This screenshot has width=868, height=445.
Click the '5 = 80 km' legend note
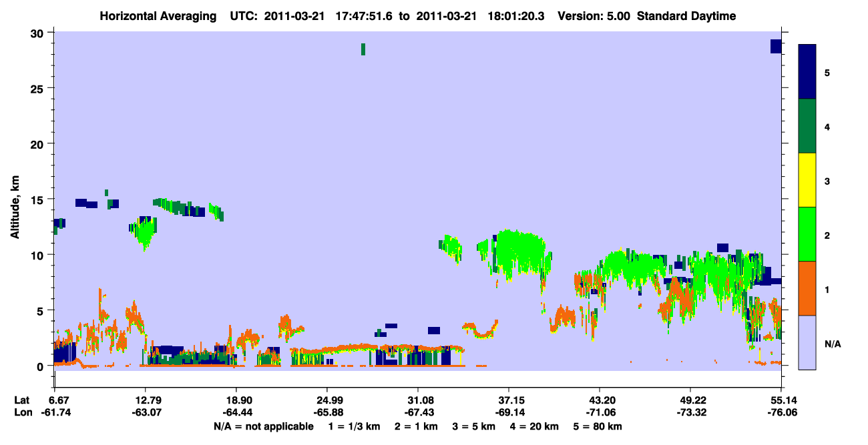point(598,426)
